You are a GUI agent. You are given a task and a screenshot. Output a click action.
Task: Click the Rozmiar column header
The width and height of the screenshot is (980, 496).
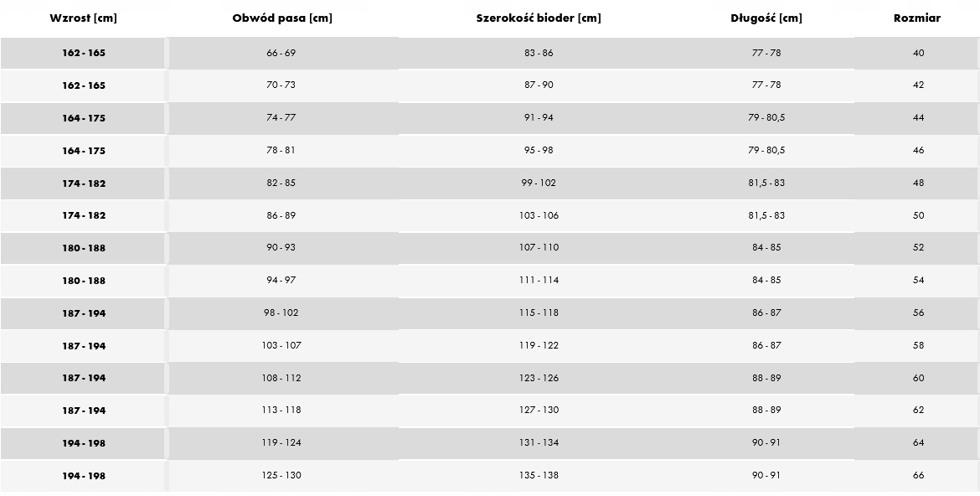[x=917, y=18]
